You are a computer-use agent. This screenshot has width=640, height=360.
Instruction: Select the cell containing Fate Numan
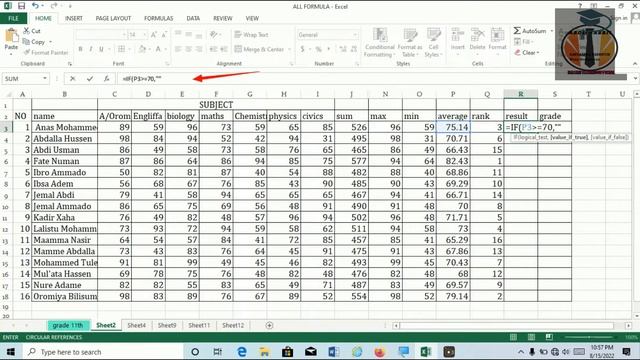click(64, 161)
